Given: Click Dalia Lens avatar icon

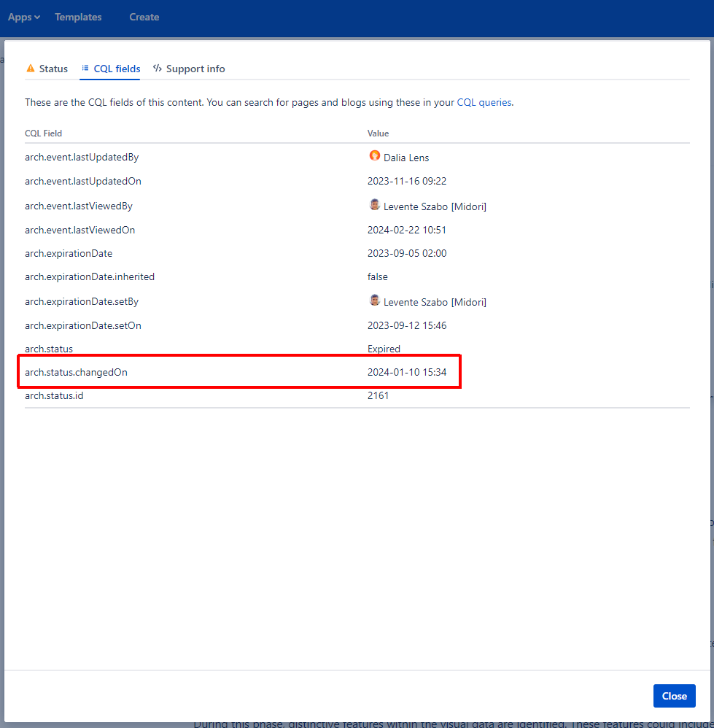Looking at the screenshot, I should (374, 155).
